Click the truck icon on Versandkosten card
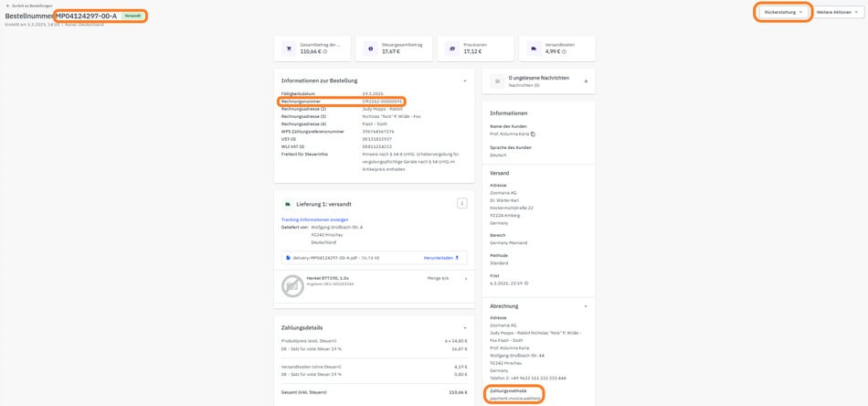Image resolution: width=868 pixels, height=406 pixels. [534, 48]
